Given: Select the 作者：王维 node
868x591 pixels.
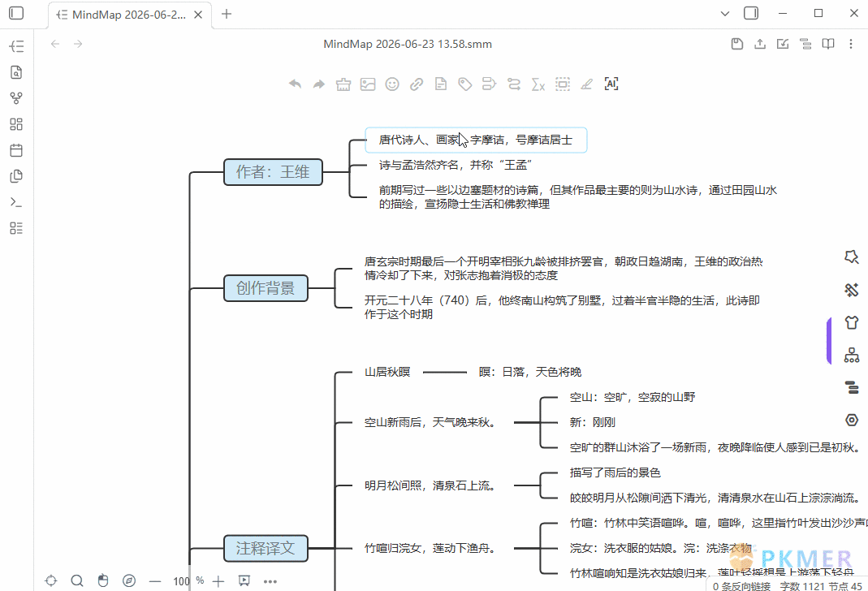Looking at the screenshot, I should [x=273, y=171].
